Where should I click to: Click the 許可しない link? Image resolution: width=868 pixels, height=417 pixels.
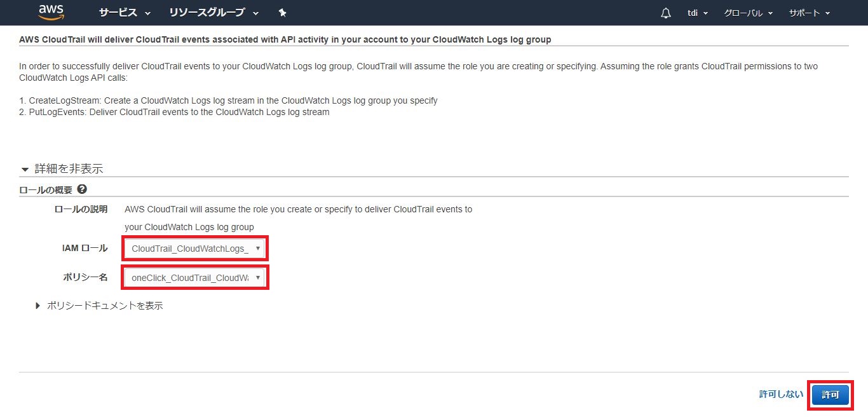pos(781,395)
